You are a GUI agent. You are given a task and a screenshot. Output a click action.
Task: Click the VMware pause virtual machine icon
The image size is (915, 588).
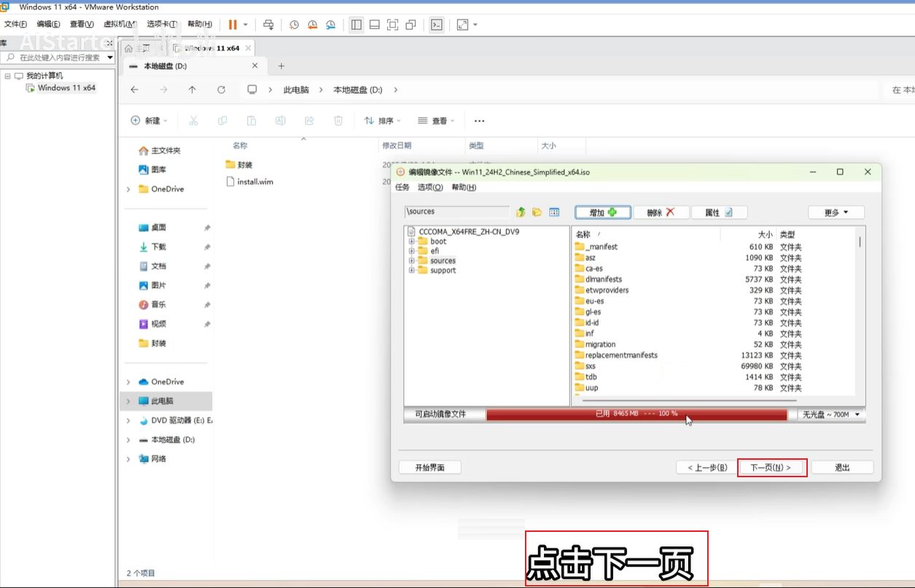(233, 25)
